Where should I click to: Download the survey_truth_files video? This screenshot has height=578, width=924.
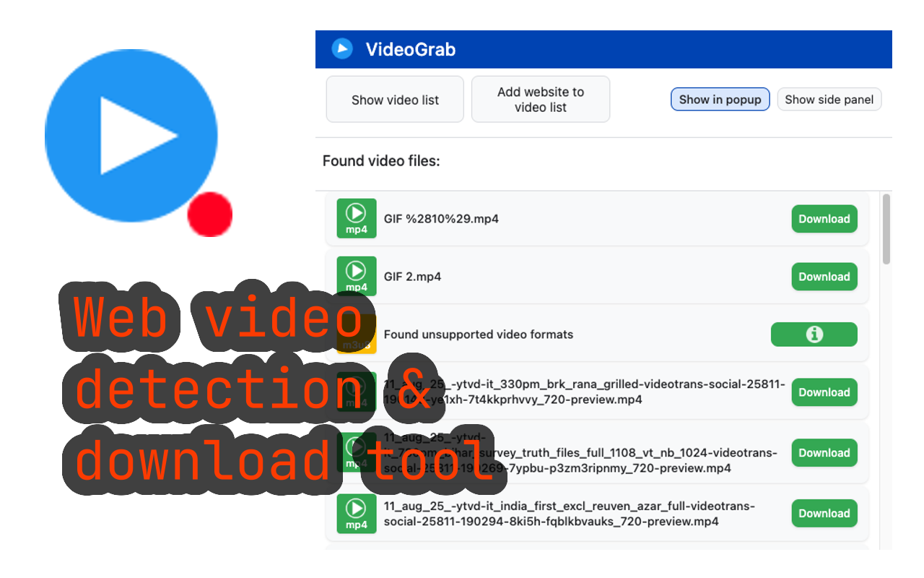(x=824, y=453)
